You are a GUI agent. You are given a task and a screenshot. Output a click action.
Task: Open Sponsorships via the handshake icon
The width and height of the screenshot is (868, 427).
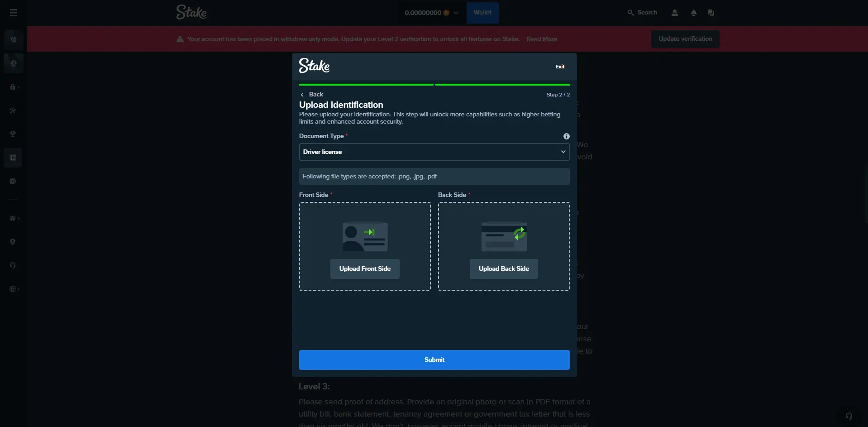click(13, 218)
